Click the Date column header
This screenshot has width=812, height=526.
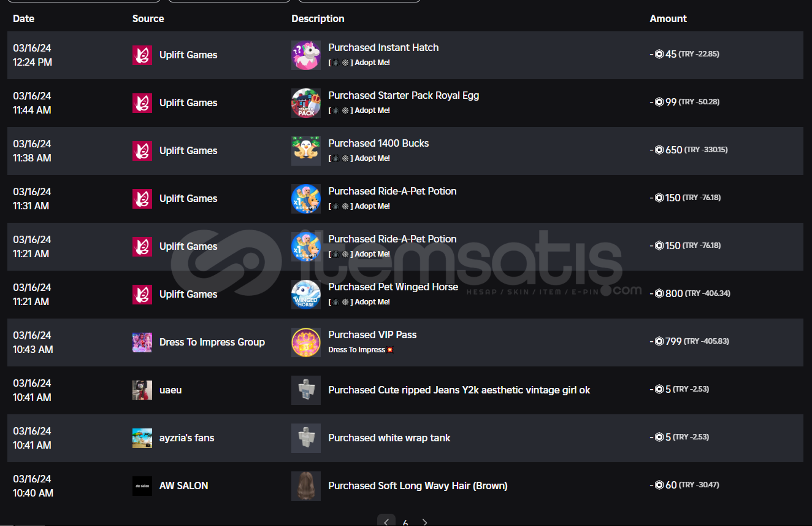[24, 19]
